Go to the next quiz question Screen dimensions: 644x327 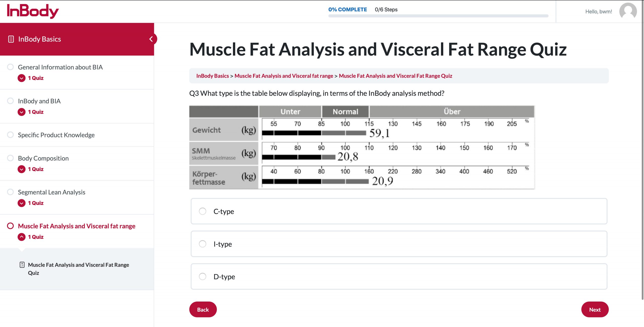click(595, 310)
